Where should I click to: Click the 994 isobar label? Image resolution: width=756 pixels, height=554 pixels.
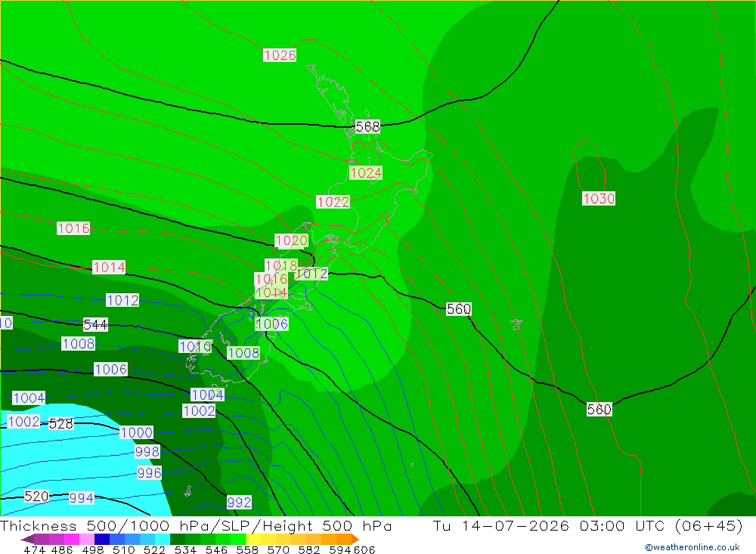(x=81, y=498)
